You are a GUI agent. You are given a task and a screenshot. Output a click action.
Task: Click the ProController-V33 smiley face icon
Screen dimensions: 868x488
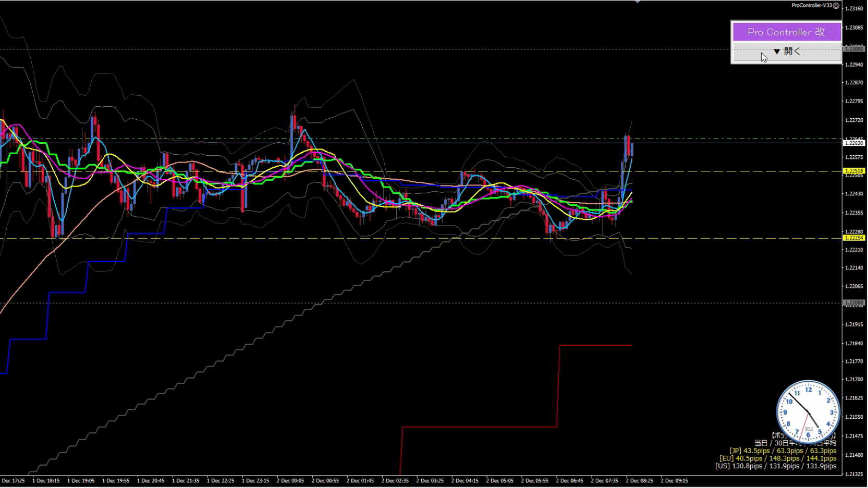836,5
